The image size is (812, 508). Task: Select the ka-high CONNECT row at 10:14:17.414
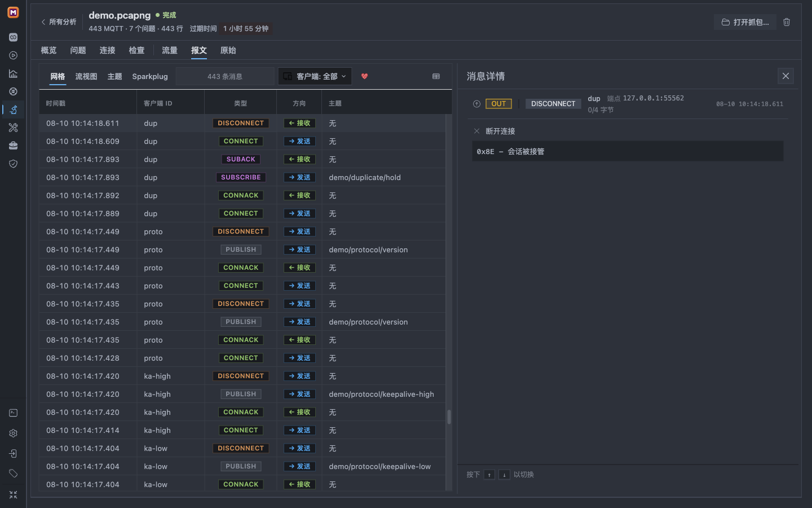pyautogui.click(x=242, y=430)
